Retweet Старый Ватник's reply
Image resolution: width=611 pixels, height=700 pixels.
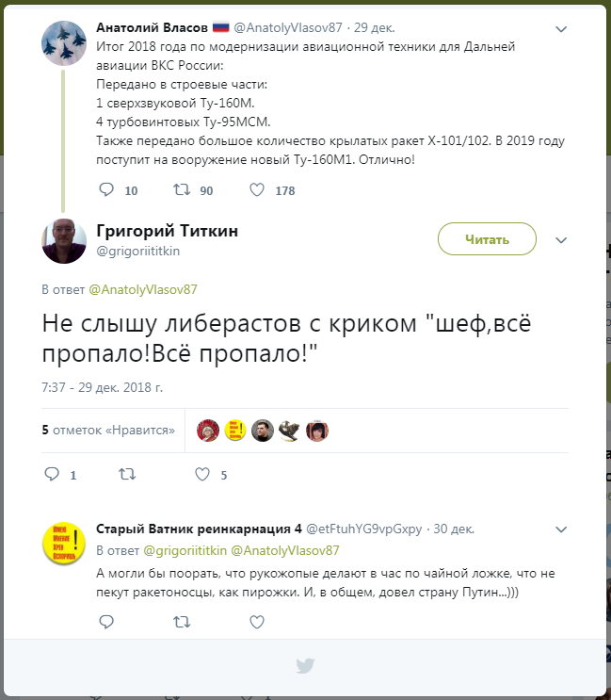[182, 622]
